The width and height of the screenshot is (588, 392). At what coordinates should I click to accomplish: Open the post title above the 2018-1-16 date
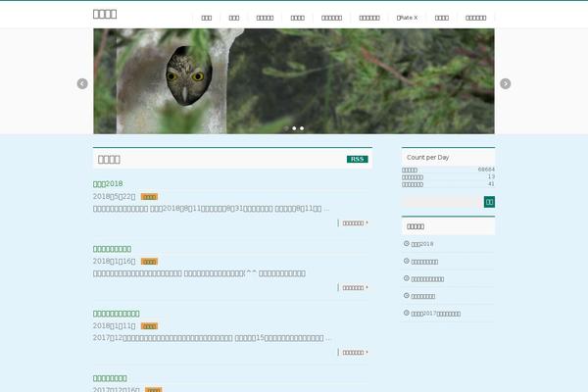tap(112, 249)
